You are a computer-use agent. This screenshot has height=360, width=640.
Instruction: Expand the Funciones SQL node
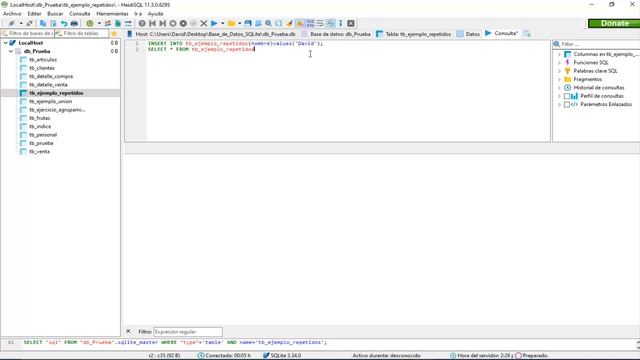(x=559, y=63)
